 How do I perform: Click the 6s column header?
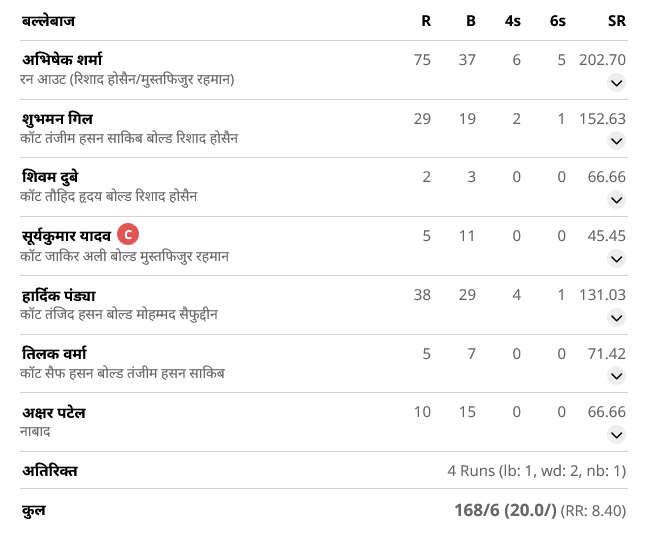(x=557, y=21)
